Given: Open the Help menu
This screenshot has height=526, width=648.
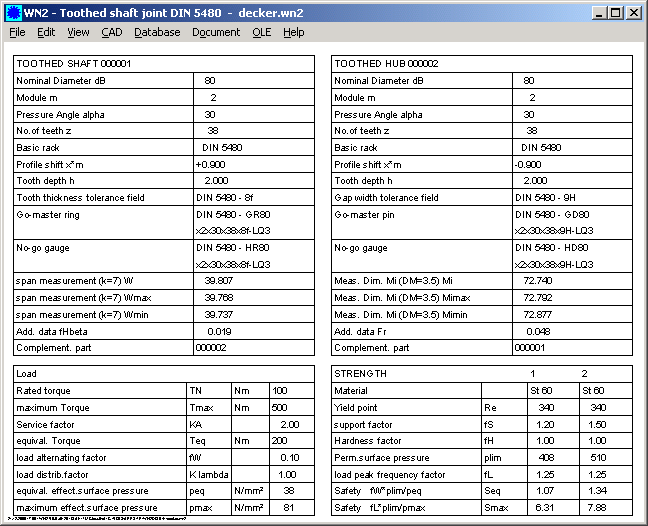Looking at the screenshot, I should 293,32.
